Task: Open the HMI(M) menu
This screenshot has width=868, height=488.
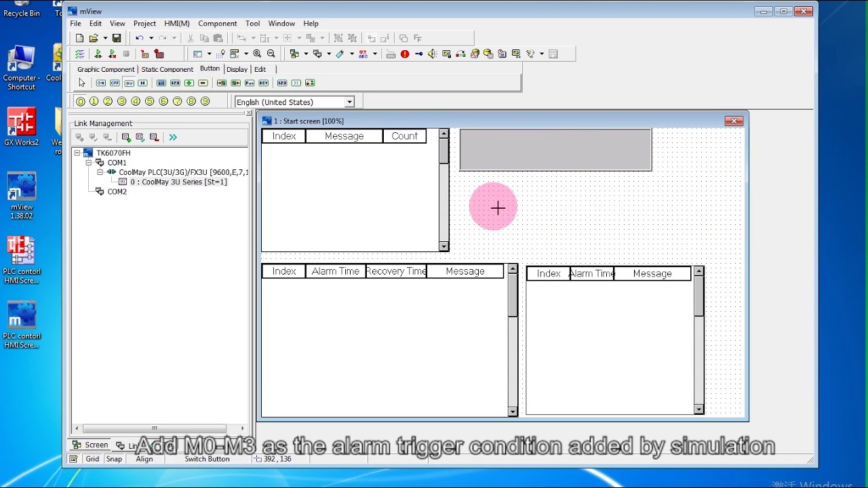Action: pos(177,24)
